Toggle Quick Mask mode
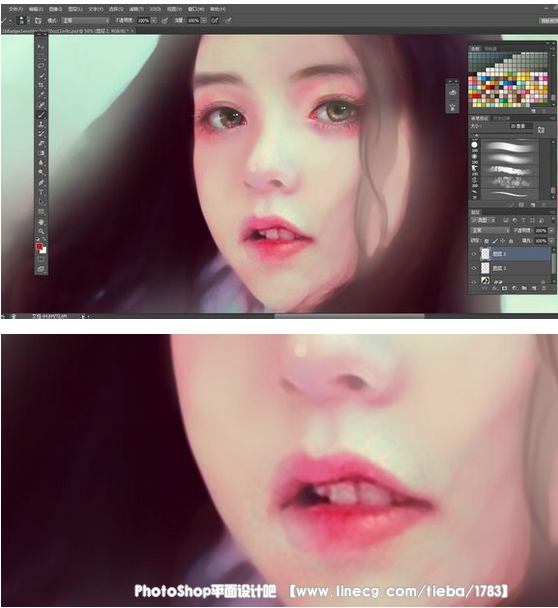558x608 pixels. tap(41, 259)
